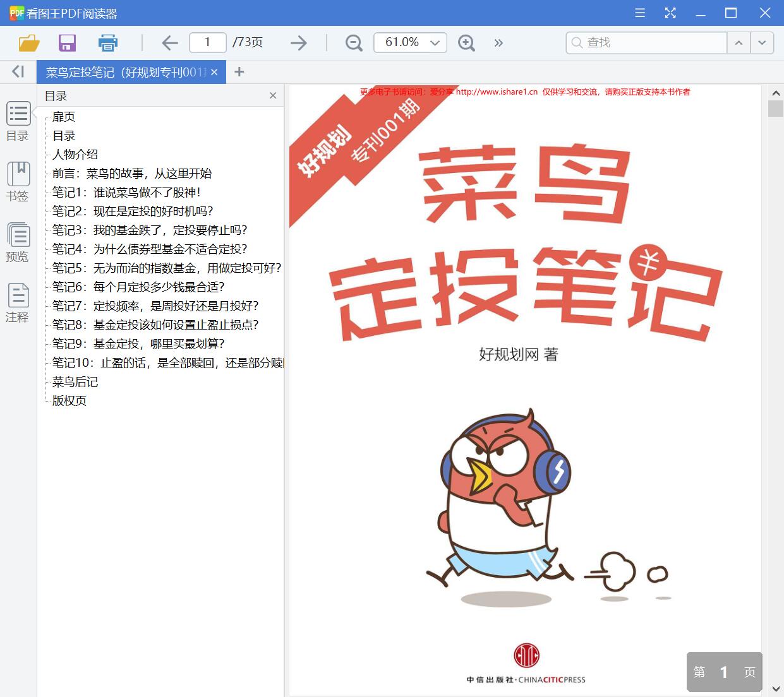Jump to 扉页 in outline
The width and height of the screenshot is (784, 697).
tap(64, 117)
